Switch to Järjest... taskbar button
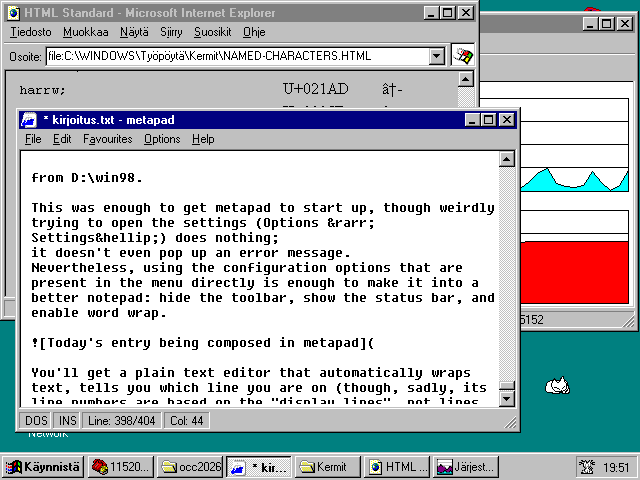The image size is (640, 480). point(466,467)
